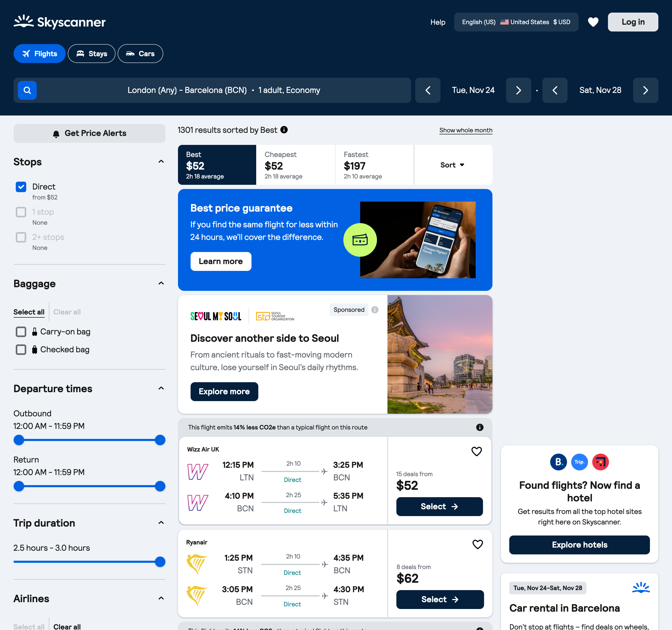Click Select all under Baggage

coord(29,312)
